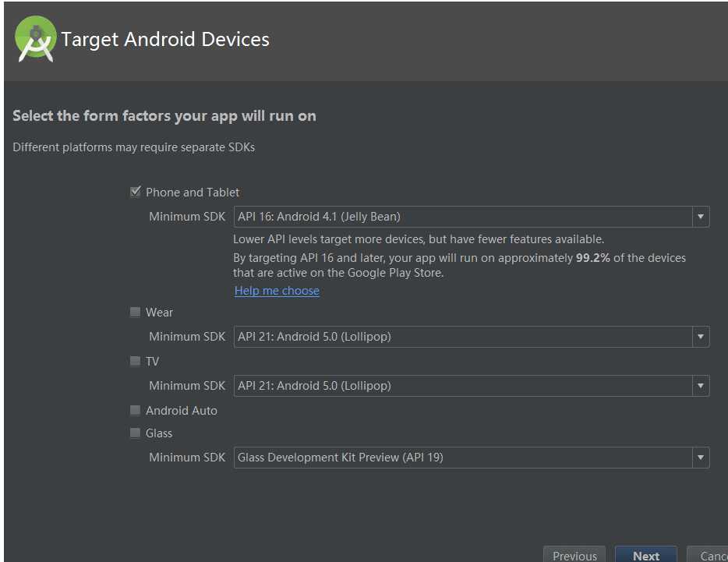The width and height of the screenshot is (728, 562).
Task: Uncheck the Phone and Tablet checkbox
Action: tap(135, 192)
